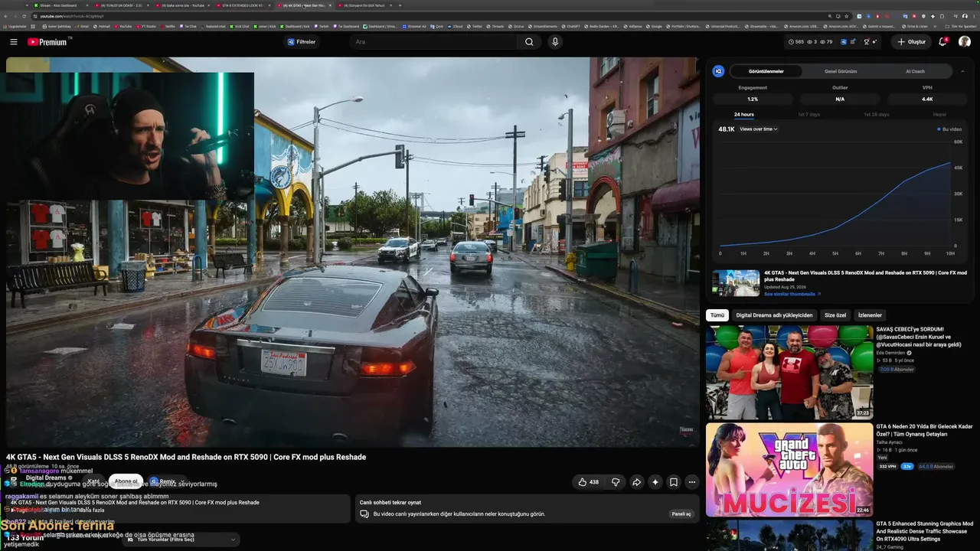This screenshot has width=980, height=551.
Task: Like the video with thumbs up
Action: 589,482
